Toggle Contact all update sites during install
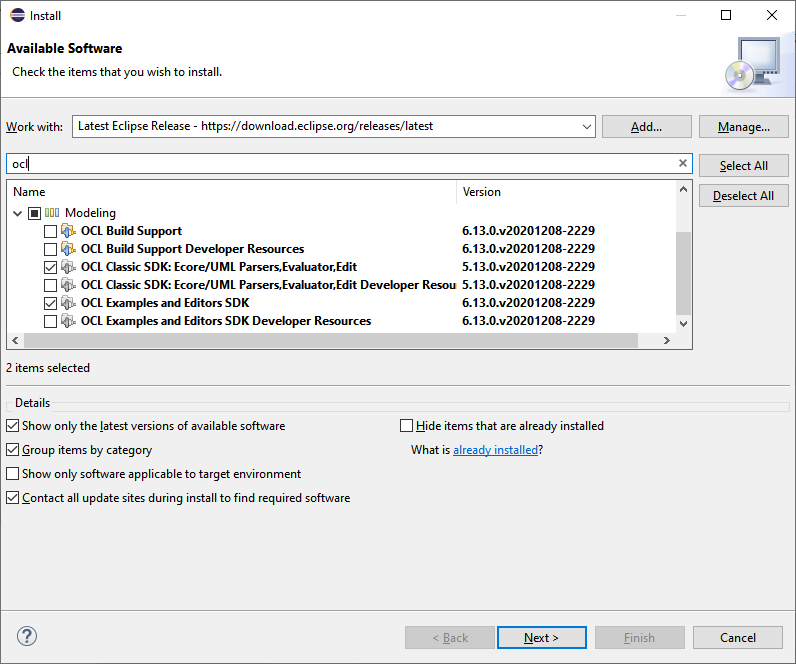 (x=13, y=497)
